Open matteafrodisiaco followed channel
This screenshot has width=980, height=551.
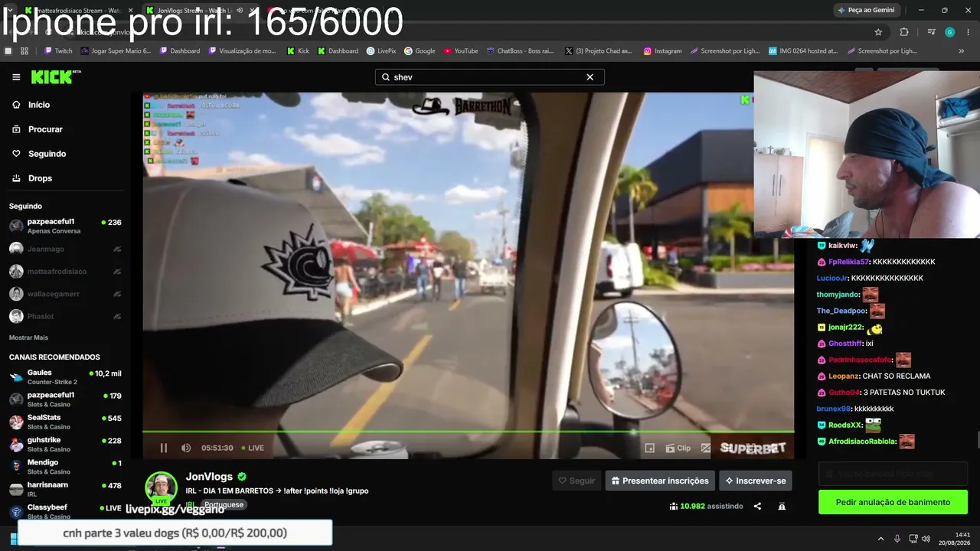[x=65, y=272]
